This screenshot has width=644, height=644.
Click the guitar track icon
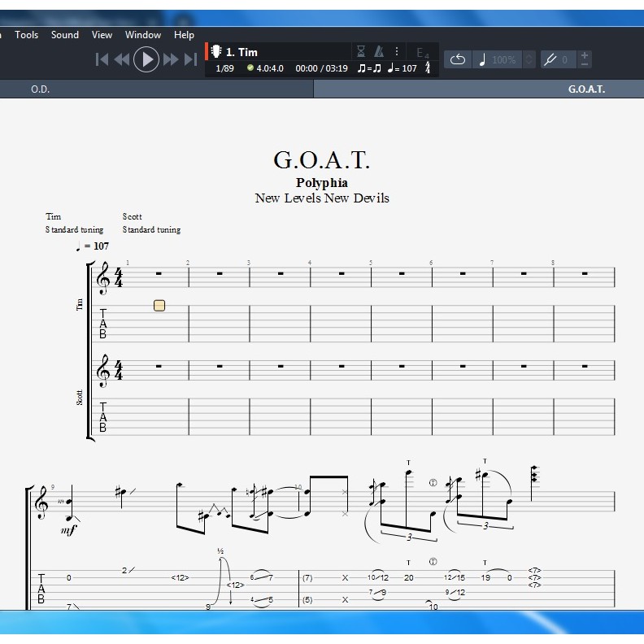click(216, 52)
